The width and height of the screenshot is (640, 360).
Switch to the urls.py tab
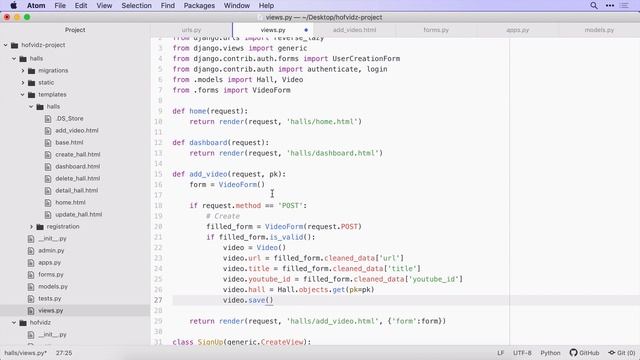point(191,30)
